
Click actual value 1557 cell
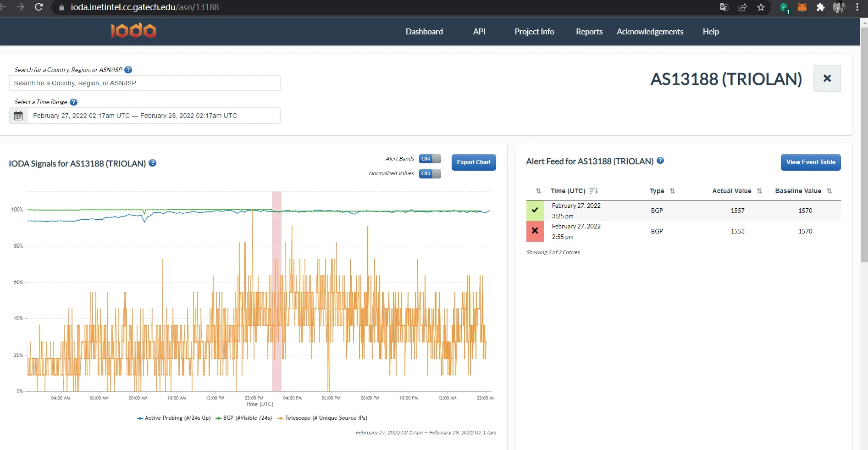click(x=737, y=211)
